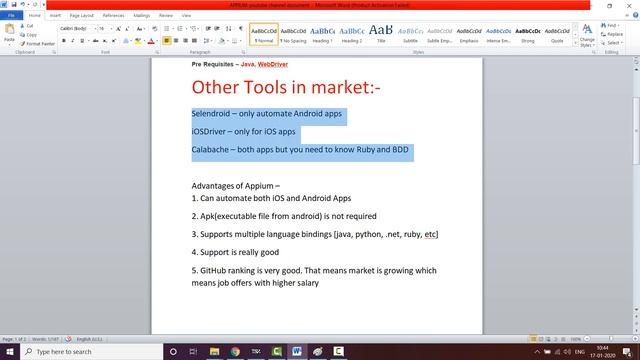Toggle Underline formatting
The image size is (640, 360).
click(x=82, y=41)
